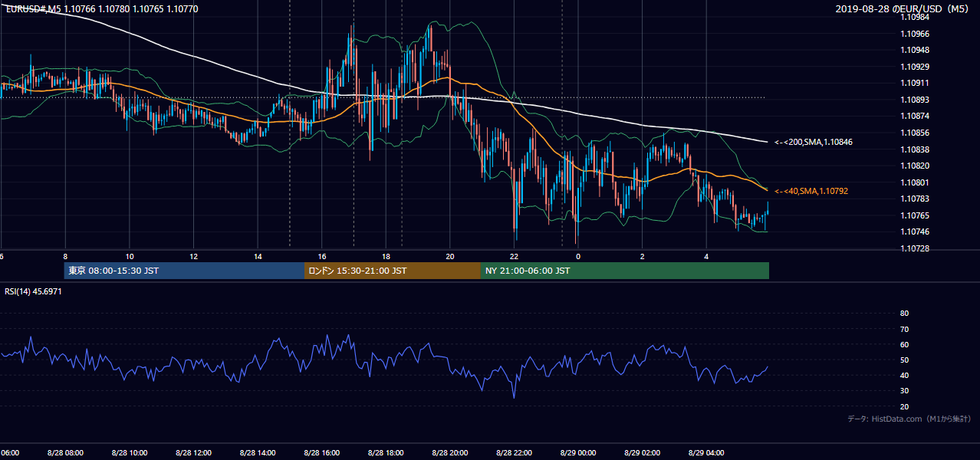Click the 8/28 12:00 time axis label

click(193, 453)
